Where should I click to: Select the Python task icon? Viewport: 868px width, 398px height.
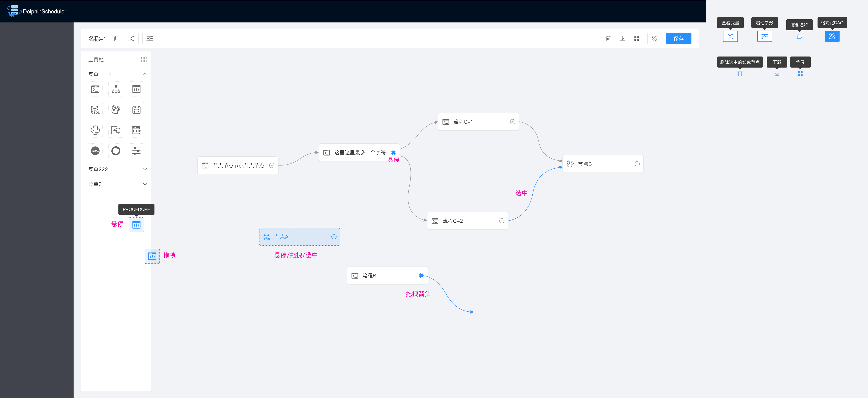pos(95,130)
